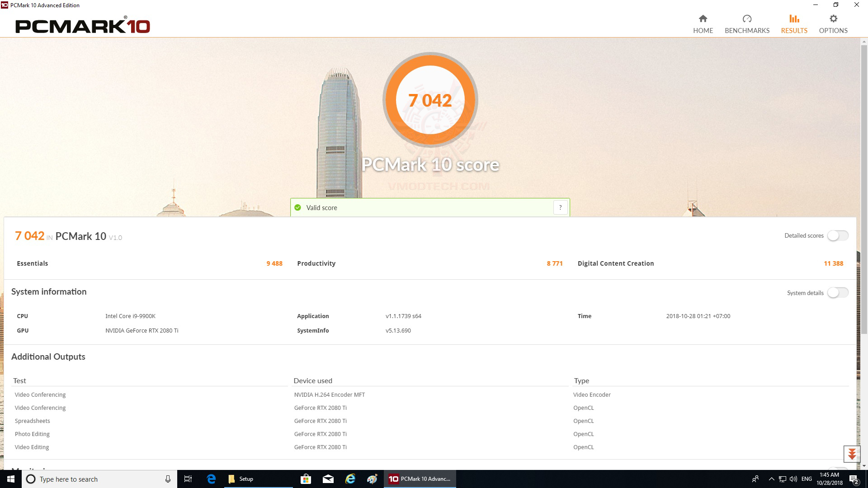This screenshot has height=488, width=868.
Task: Go to Benchmarks gauge icon
Action: click(x=747, y=19)
